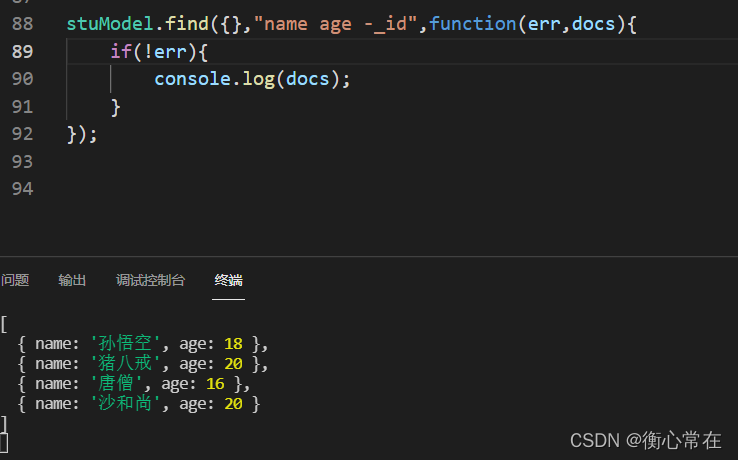
Task: Open the 问题 (Problems) panel tab
Action: 15,280
